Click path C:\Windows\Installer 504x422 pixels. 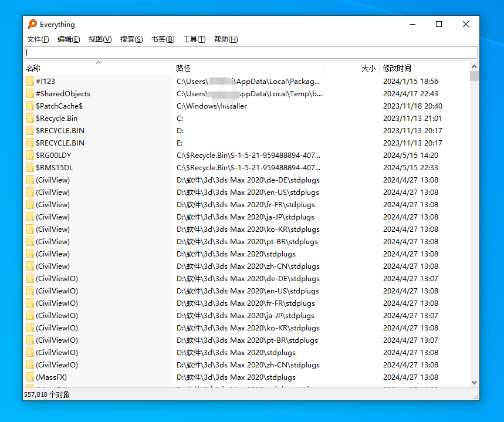tap(211, 106)
